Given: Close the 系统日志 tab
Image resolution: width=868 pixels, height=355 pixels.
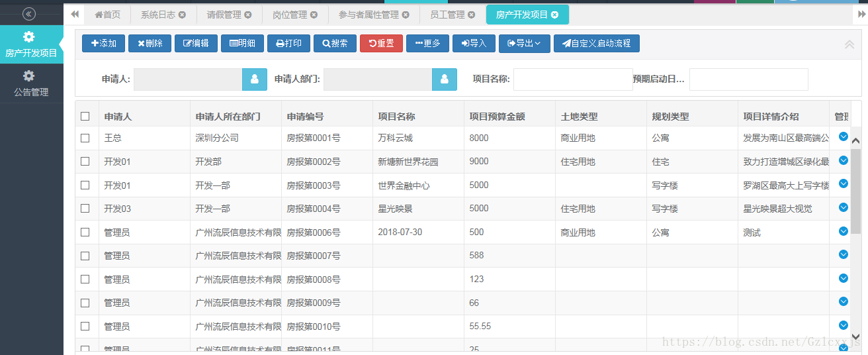Looking at the screenshot, I should (x=182, y=15).
